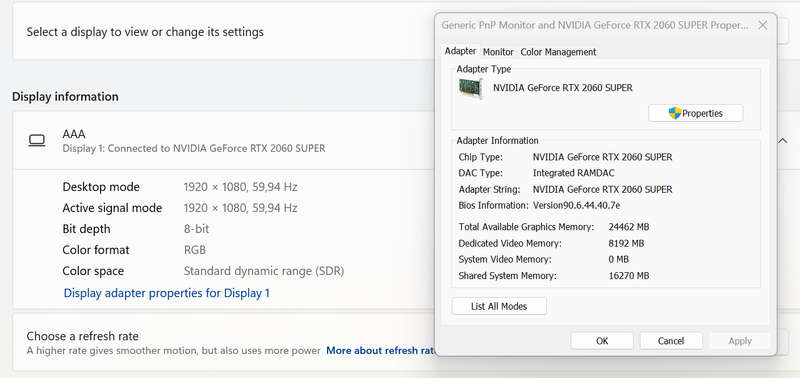Click the RGB color format value
Image resolution: width=800 pixels, height=378 pixels.
point(195,250)
